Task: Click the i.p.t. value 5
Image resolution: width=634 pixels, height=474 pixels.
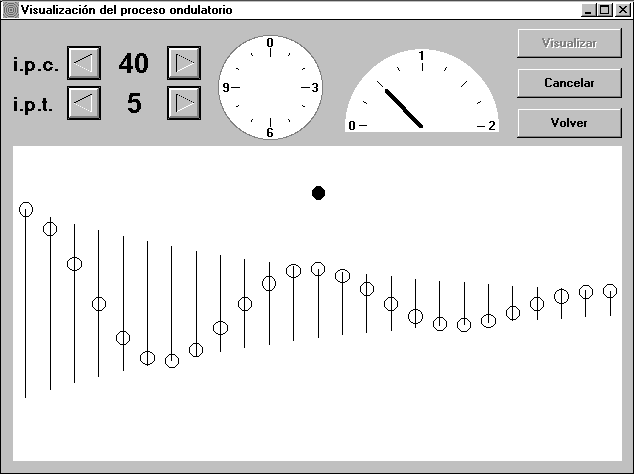Action: [134, 103]
